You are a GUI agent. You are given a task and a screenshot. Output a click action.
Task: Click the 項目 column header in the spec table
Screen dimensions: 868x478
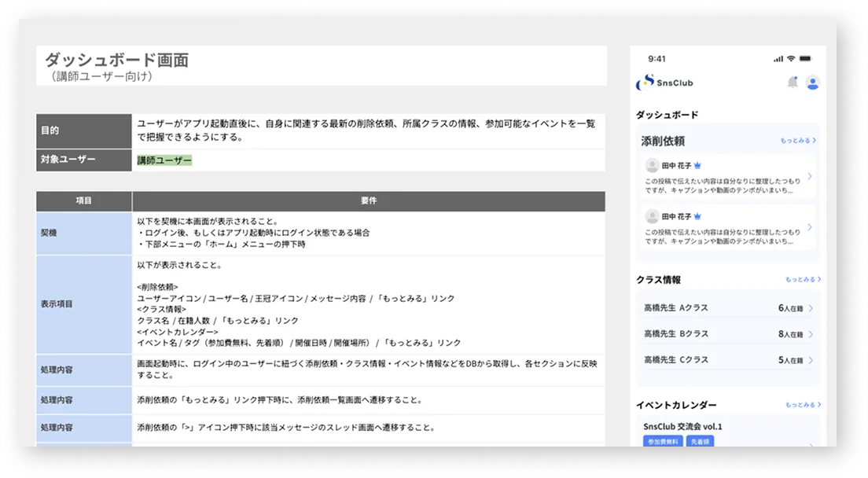click(83, 201)
